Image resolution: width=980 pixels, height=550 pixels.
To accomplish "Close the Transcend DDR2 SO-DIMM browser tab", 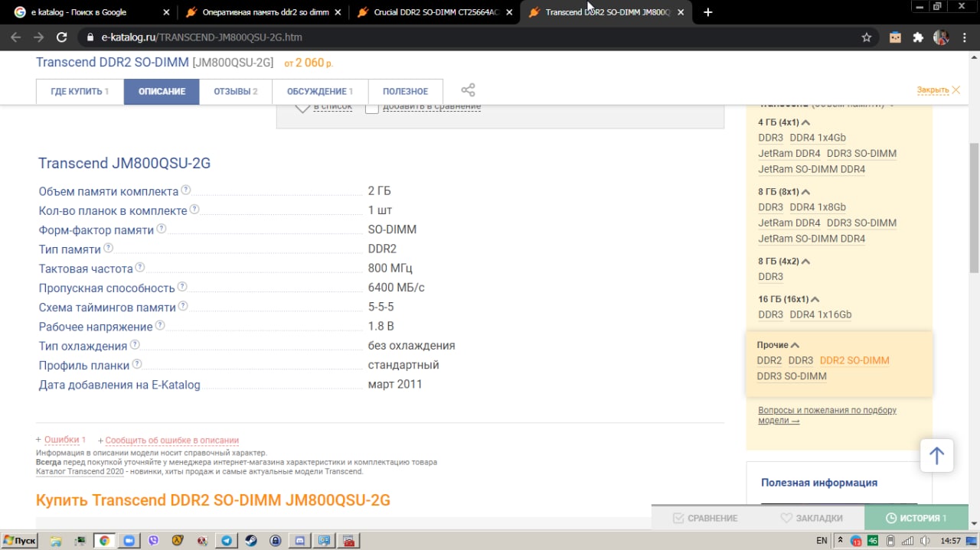I will pyautogui.click(x=681, y=12).
